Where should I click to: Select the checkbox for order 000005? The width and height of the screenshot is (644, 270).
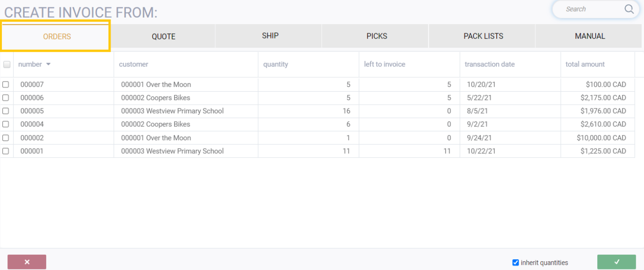click(x=6, y=111)
